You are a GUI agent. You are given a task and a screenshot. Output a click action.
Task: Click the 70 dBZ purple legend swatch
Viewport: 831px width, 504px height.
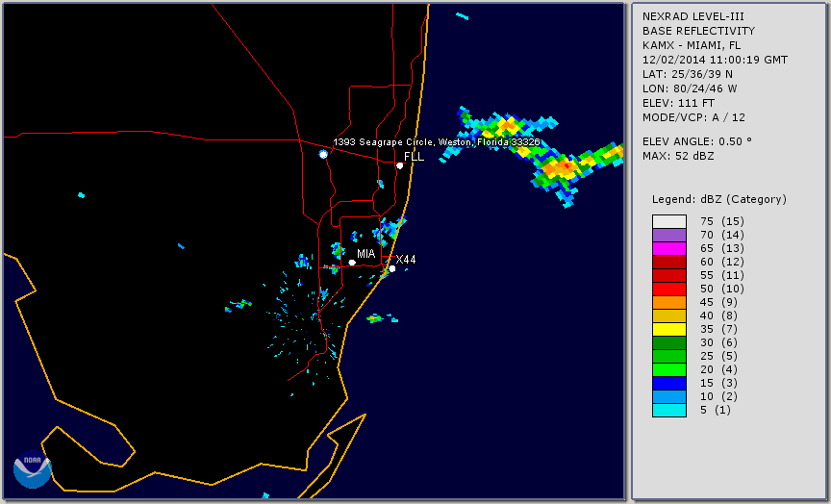click(x=669, y=235)
